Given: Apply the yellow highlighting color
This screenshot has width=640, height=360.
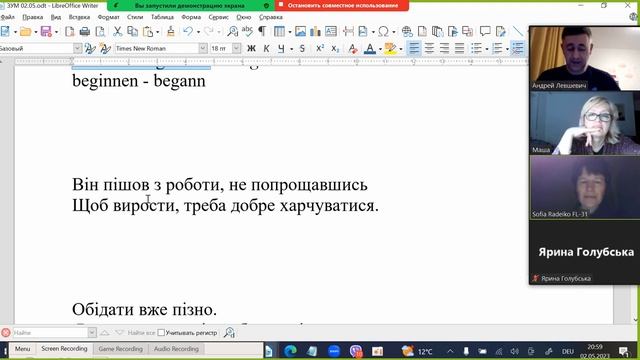Looking at the screenshot, I should pos(391,49).
